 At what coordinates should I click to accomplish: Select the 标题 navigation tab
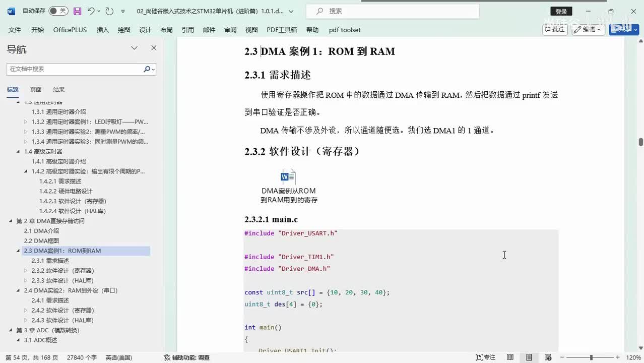[13, 89]
